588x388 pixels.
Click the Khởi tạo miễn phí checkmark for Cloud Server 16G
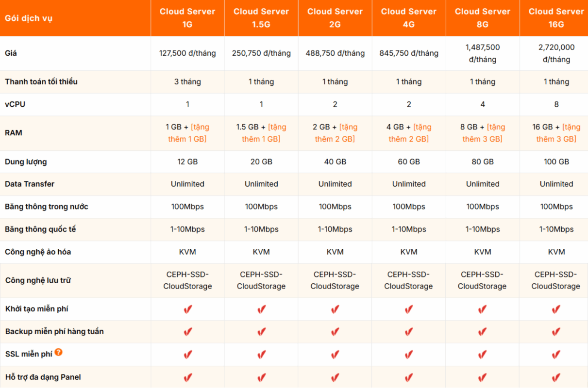pos(556,309)
